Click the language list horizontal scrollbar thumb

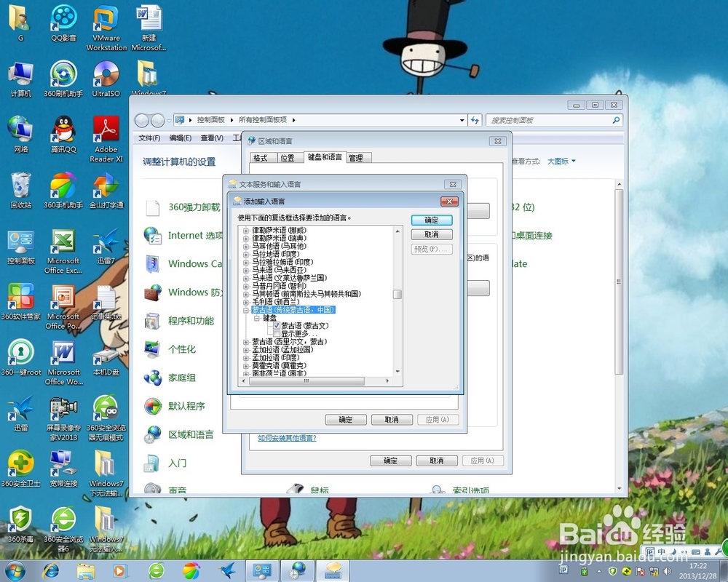[x=306, y=381]
